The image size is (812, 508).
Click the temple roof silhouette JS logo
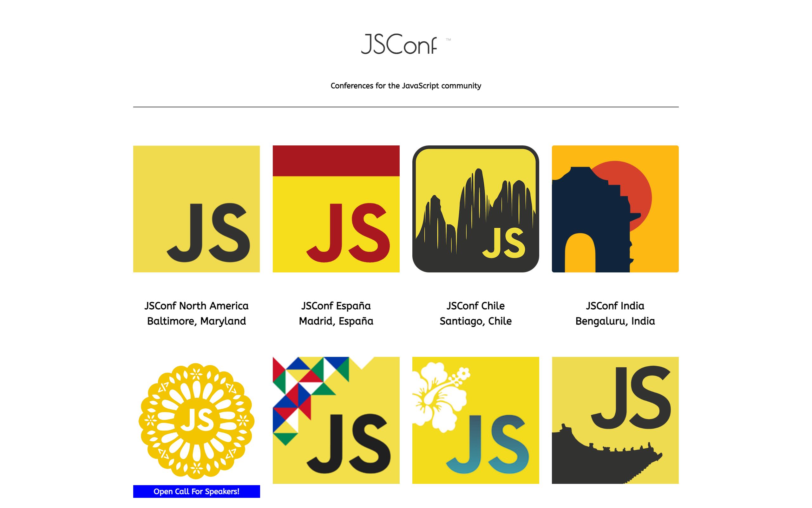[x=615, y=420]
